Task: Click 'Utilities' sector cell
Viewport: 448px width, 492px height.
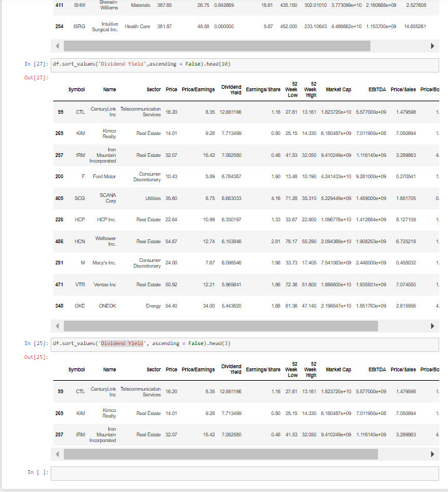Action: 153,198
